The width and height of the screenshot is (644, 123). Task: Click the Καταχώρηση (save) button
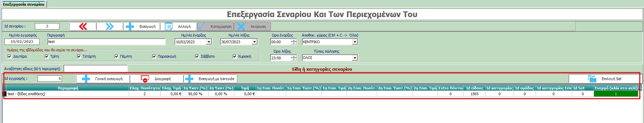pos(215,26)
